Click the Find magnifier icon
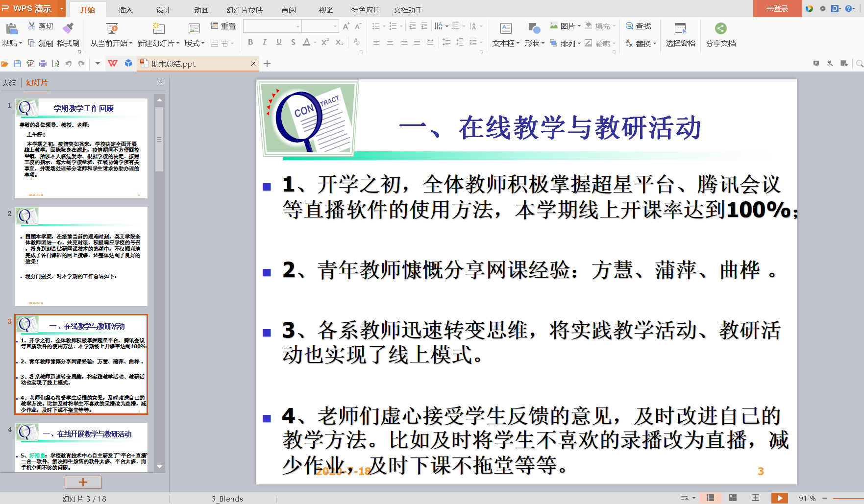The height and width of the screenshot is (504, 864). tap(630, 26)
